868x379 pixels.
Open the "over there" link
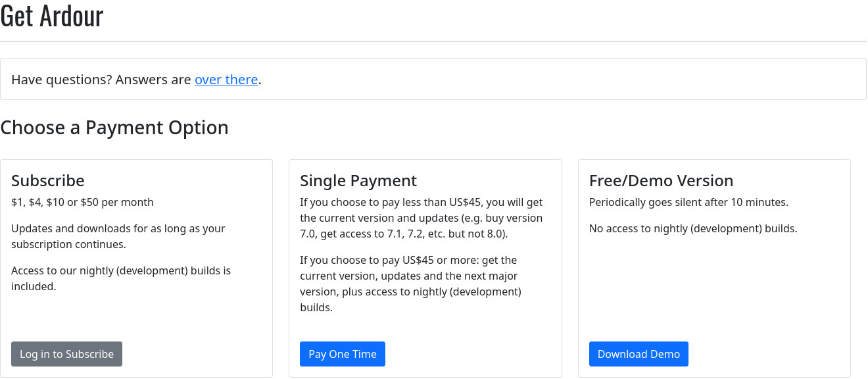pyautogui.click(x=226, y=79)
